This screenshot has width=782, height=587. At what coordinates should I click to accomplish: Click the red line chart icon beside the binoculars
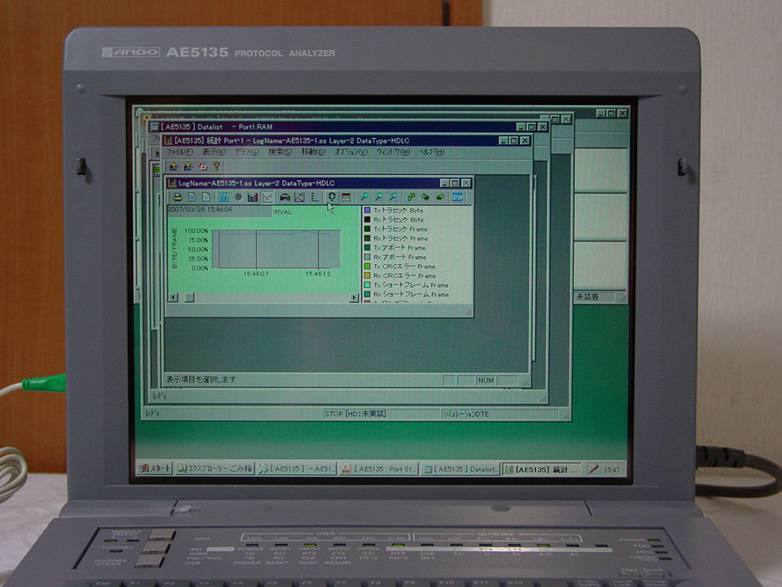click(x=299, y=197)
